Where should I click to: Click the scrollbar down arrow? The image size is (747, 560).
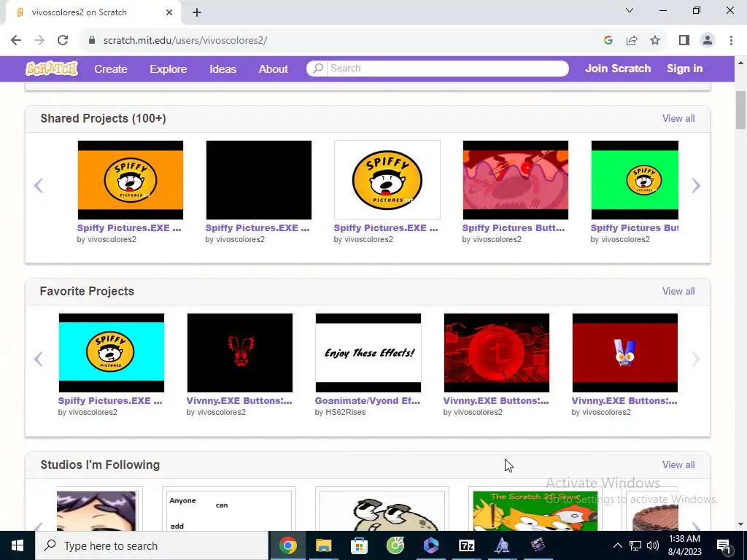point(740,524)
